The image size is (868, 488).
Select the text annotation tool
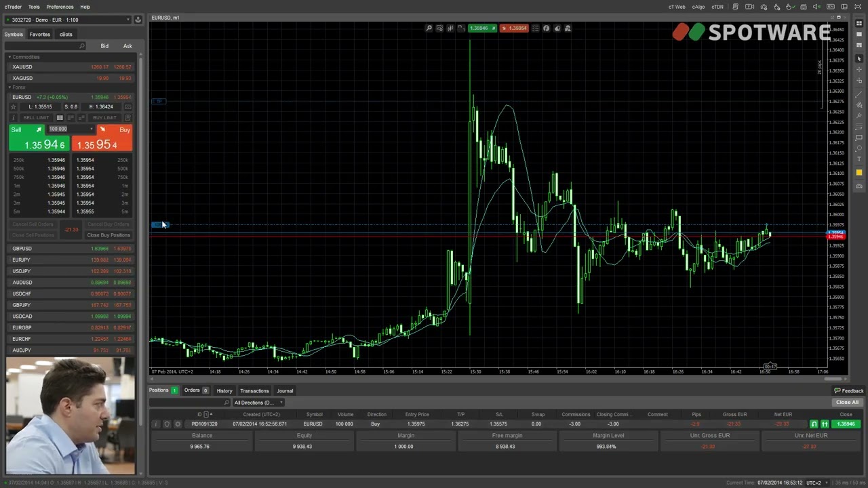[x=859, y=159]
